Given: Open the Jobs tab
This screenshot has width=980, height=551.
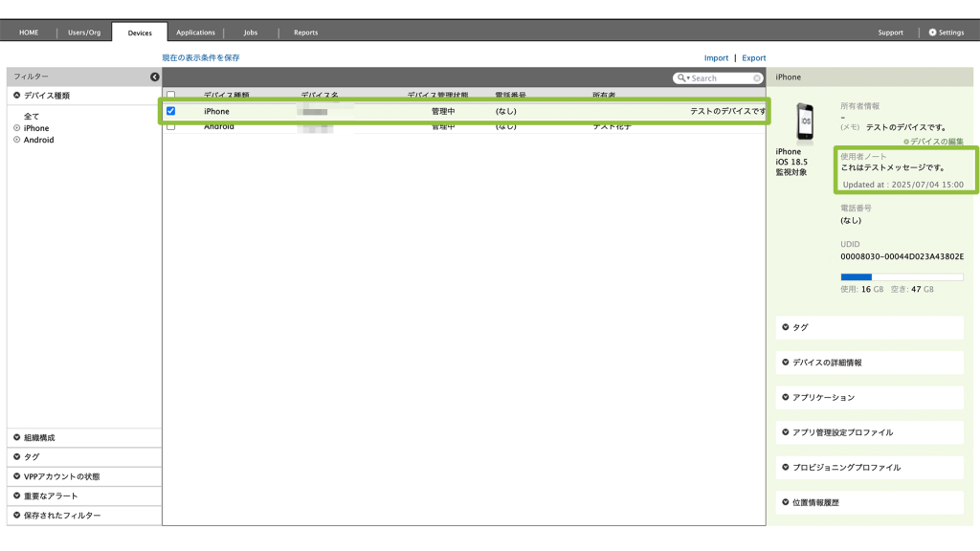Looking at the screenshot, I should (x=251, y=33).
